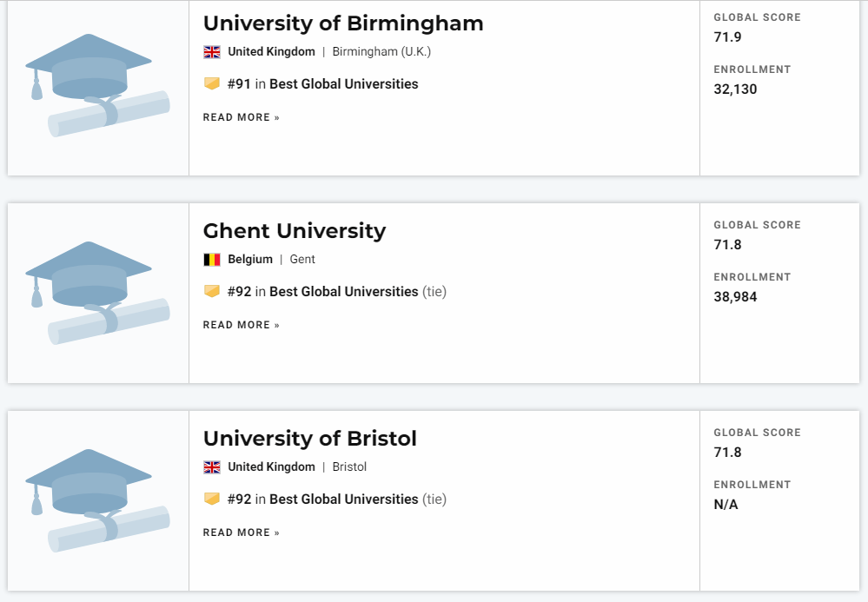Viewport: 868px width, 602px height.
Task: Open Best Global Universities link in Ghent card
Action: (x=344, y=292)
